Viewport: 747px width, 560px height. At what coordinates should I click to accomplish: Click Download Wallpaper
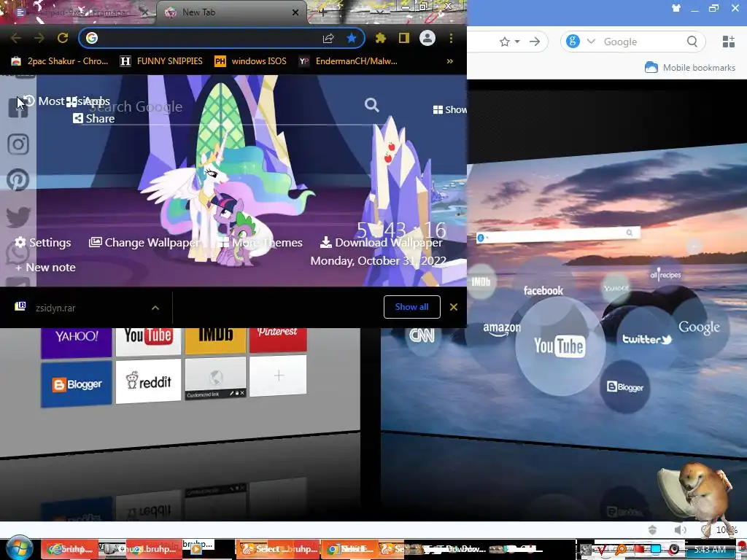[381, 242]
